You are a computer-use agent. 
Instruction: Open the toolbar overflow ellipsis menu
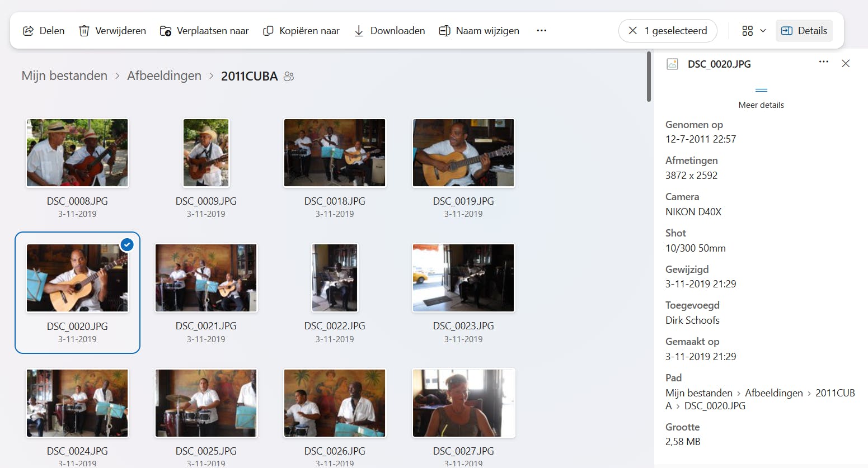(x=541, y=31)
